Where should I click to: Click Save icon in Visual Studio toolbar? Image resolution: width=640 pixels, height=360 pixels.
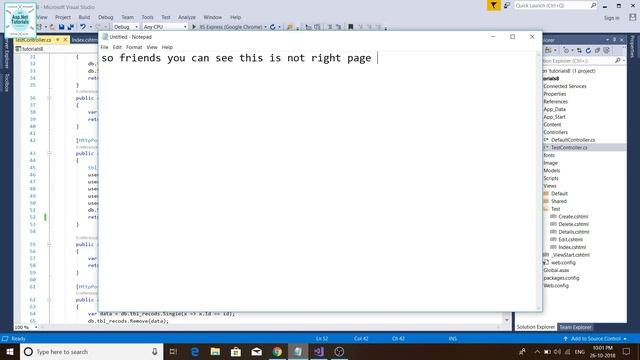[61, 27]
